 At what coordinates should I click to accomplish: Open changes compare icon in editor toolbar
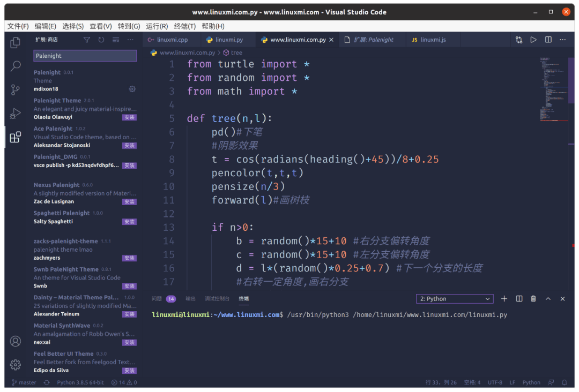tap(519, 40)
